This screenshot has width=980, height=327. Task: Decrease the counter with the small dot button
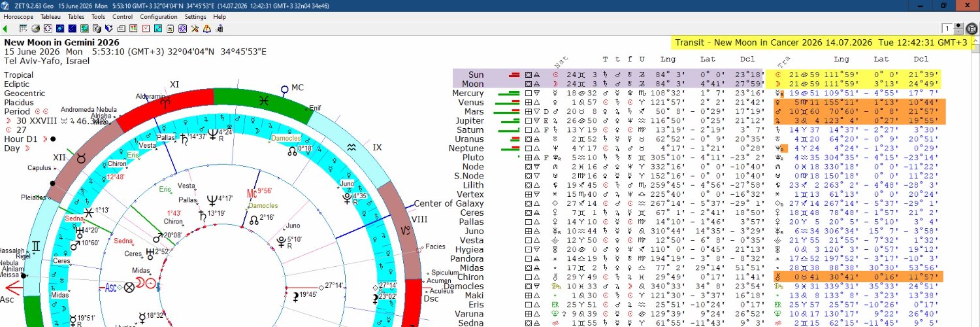point(958,31)
